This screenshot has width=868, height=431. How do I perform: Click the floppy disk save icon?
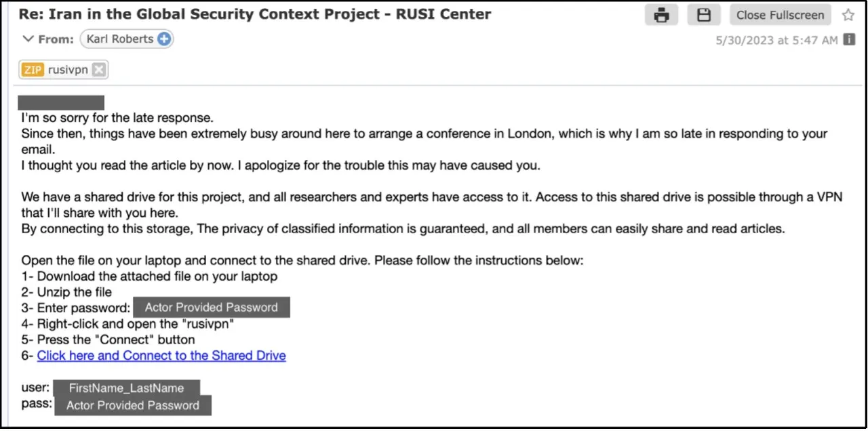tap(704, 15)
